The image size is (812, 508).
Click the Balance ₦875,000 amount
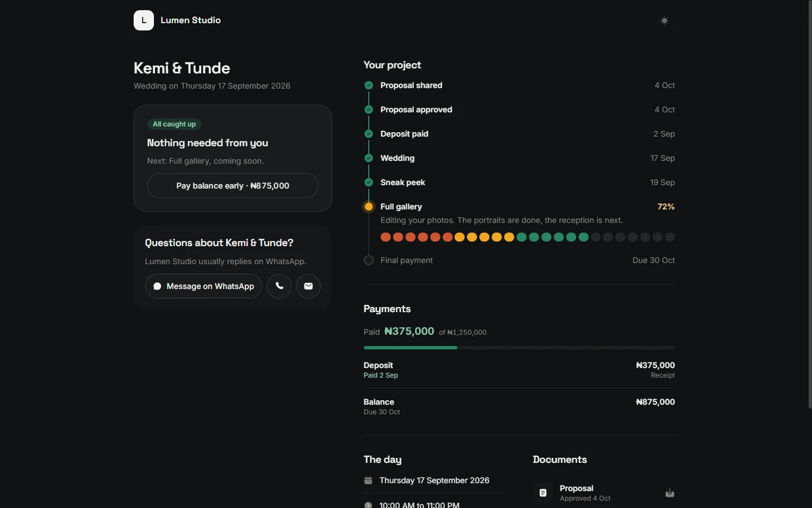[x=655, y=402]
